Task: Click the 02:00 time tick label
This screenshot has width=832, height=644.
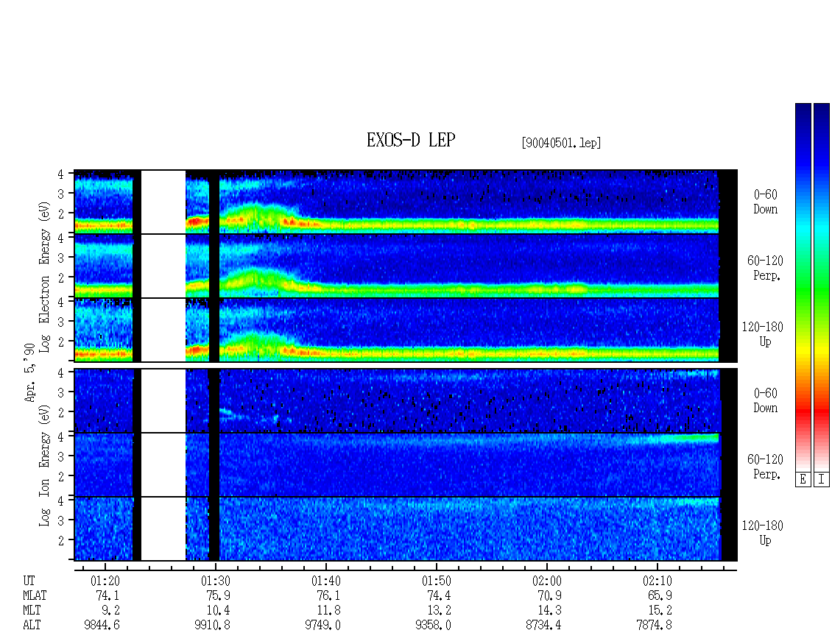Action: point(547,581)
